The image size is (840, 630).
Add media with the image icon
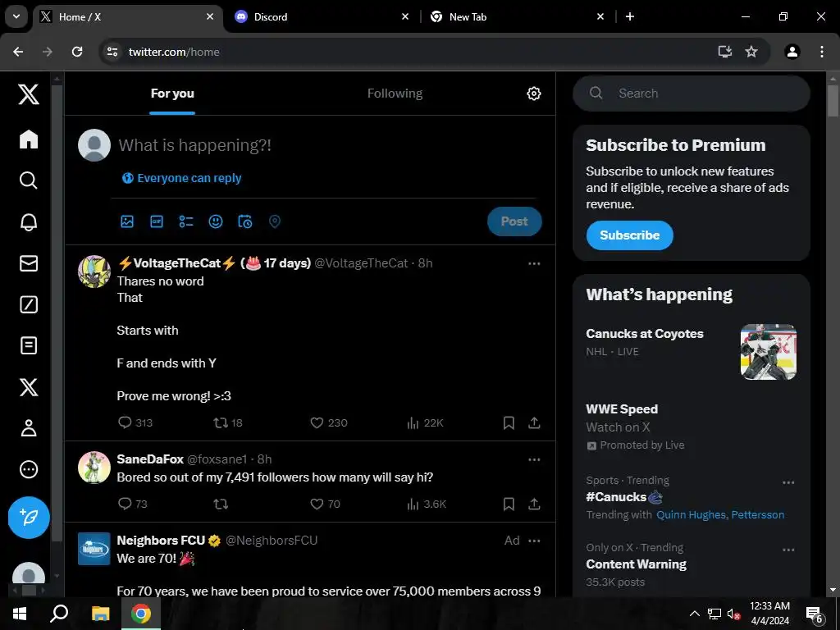[127, 221]
